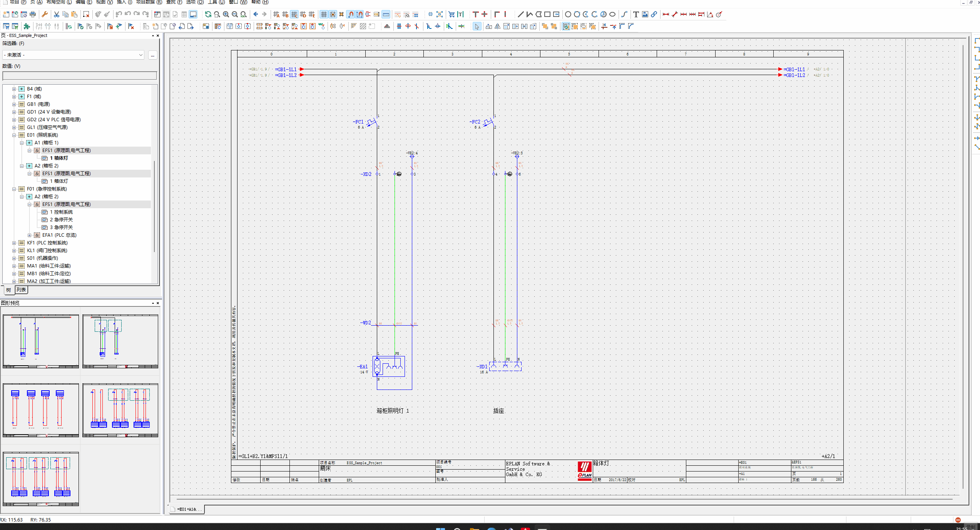
Task: Click the wrench settings icon
Action: pyautogui.click(x=45, y=15)
